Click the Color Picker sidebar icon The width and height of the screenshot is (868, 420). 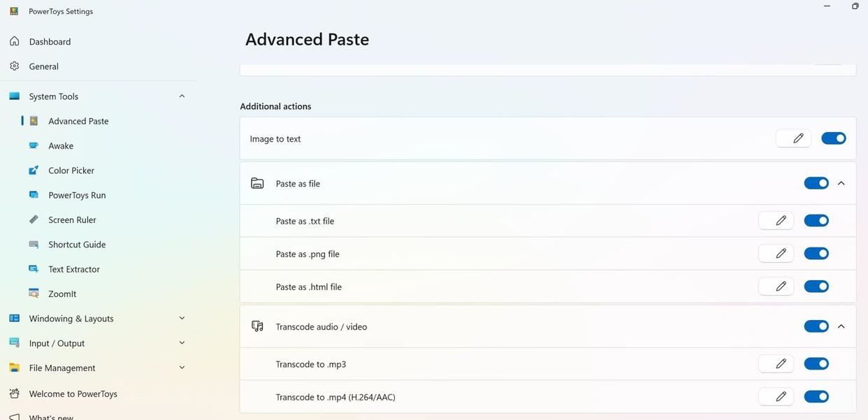(x=34, y=171)
